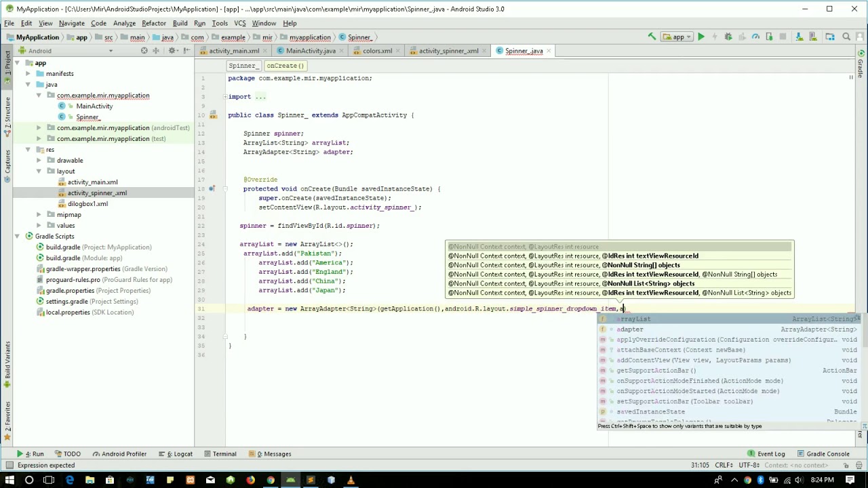The image size is (868, 488).
Task: Open the Build menu
Action: [x=180, y=23]
